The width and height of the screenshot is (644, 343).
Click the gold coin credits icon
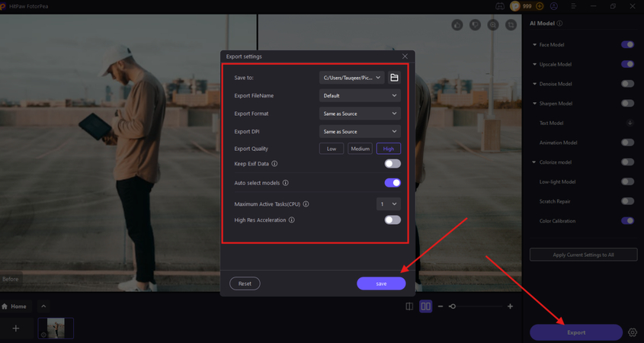coord(515,6)
